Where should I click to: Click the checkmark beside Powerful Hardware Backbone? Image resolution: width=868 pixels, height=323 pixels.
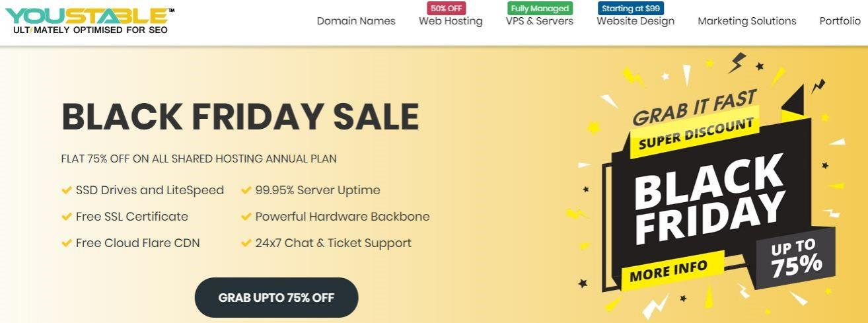coord(246,217)
